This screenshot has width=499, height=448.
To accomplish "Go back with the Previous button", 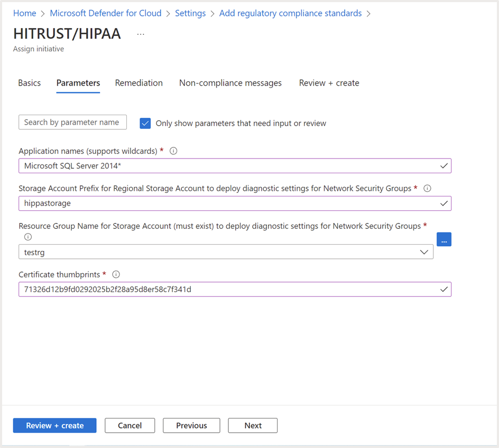I will point(191,425).
